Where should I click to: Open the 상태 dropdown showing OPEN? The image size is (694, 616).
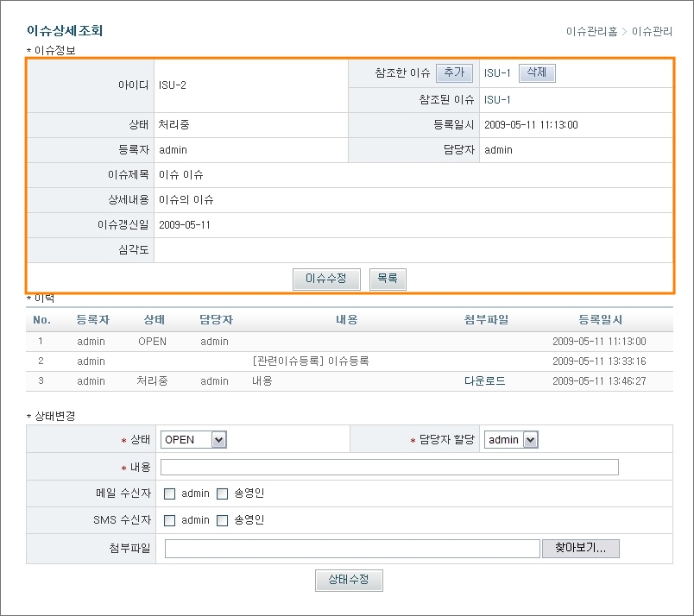[x=192, y=439]
